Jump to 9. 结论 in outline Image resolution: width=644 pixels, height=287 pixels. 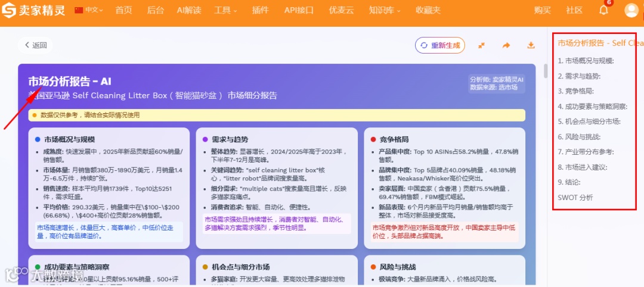pos(569,182)
